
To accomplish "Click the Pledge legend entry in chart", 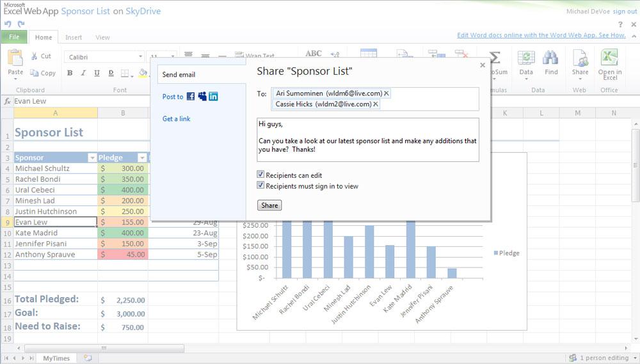I will click(506, 253).
